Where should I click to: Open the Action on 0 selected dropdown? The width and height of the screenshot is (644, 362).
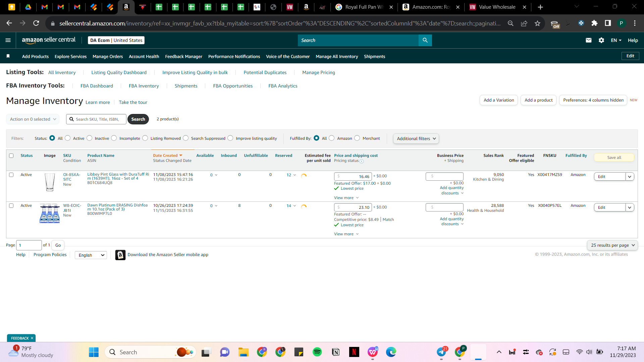coord(33,119)
